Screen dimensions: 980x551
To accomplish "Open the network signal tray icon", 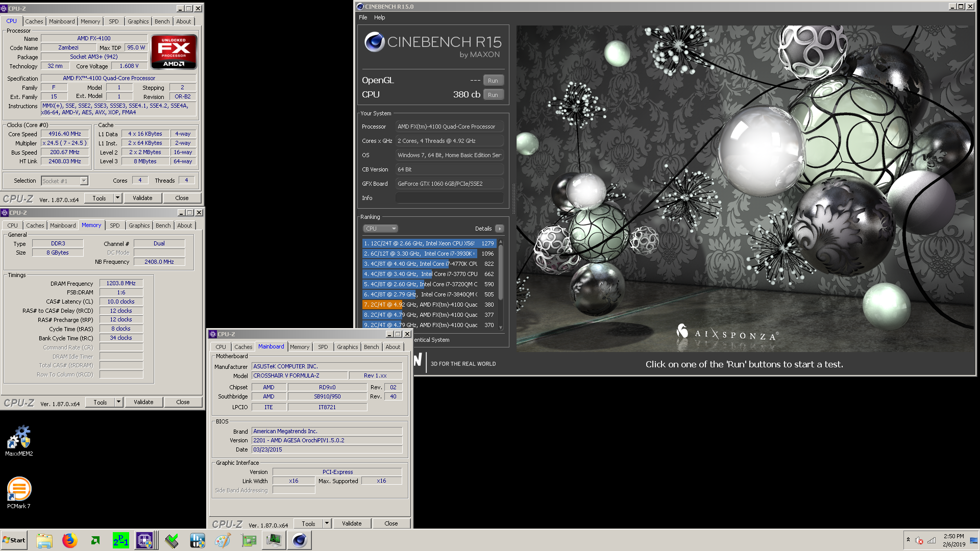I will coord(932,541).
